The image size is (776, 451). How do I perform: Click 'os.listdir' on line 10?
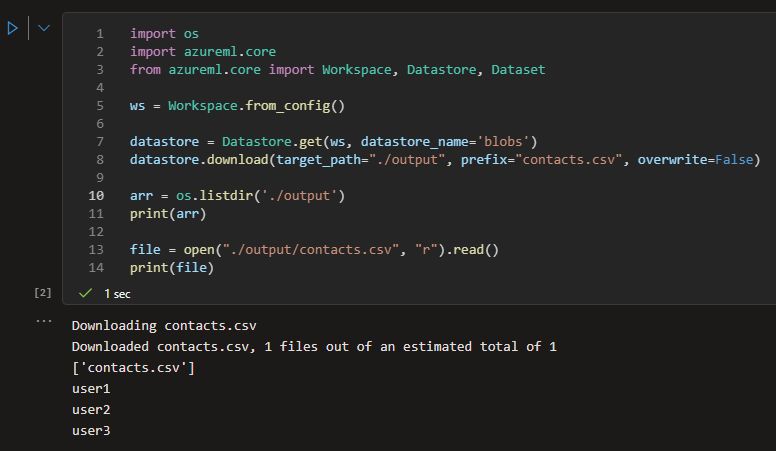pos(214,196)
